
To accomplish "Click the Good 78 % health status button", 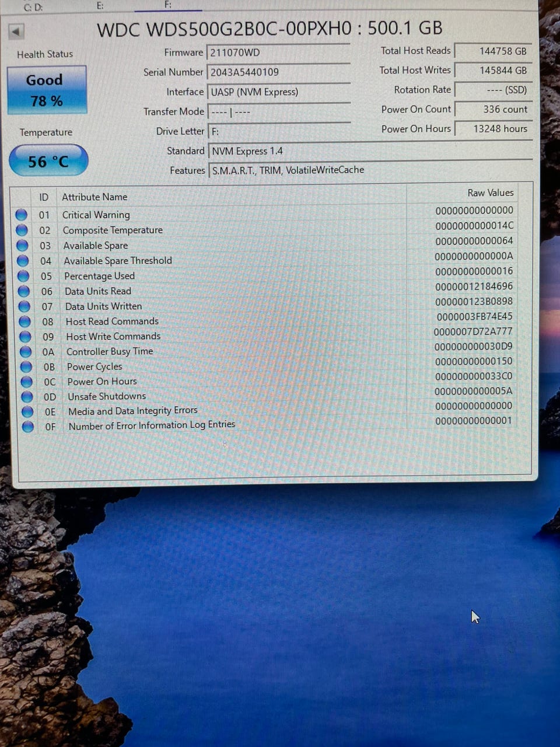I will click(x=47, y=90).
